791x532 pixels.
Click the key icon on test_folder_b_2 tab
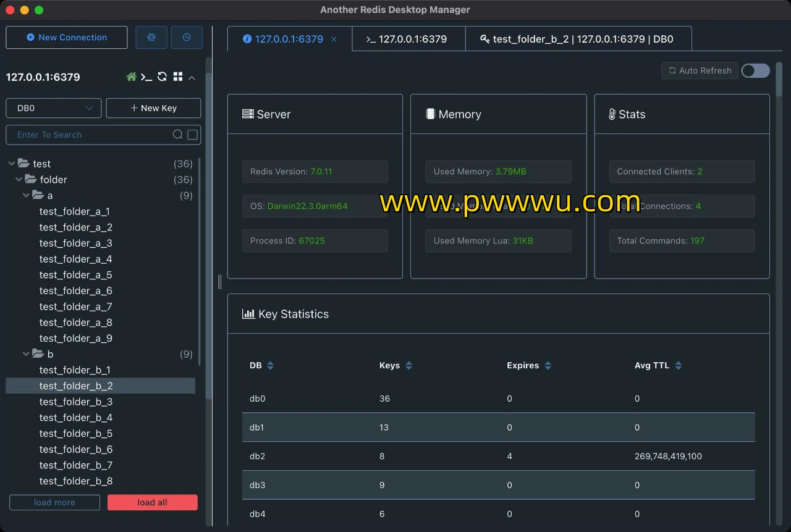pos(485,39)
